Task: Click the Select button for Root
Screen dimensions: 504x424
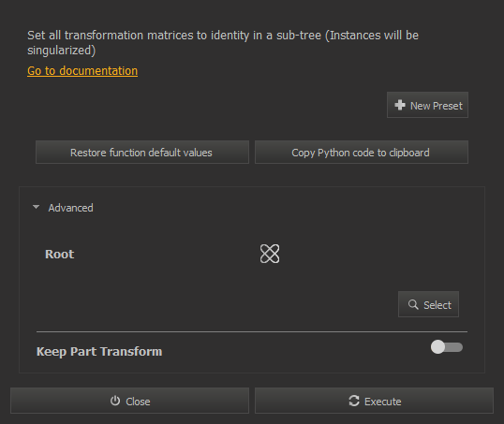Action: pos(428,304)
